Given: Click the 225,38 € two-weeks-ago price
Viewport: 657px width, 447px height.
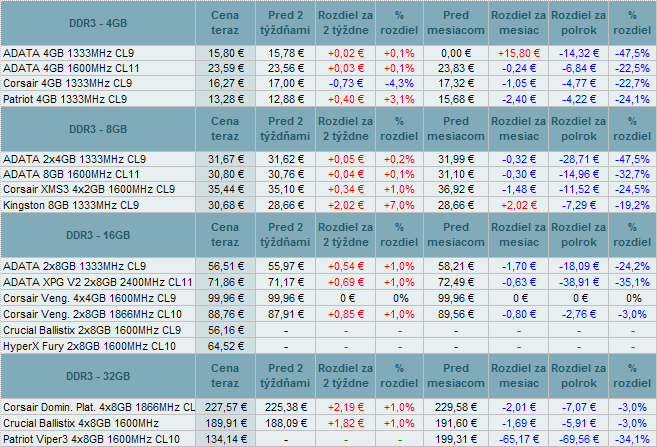Looking at the screenshot, I should pos(285,407).
